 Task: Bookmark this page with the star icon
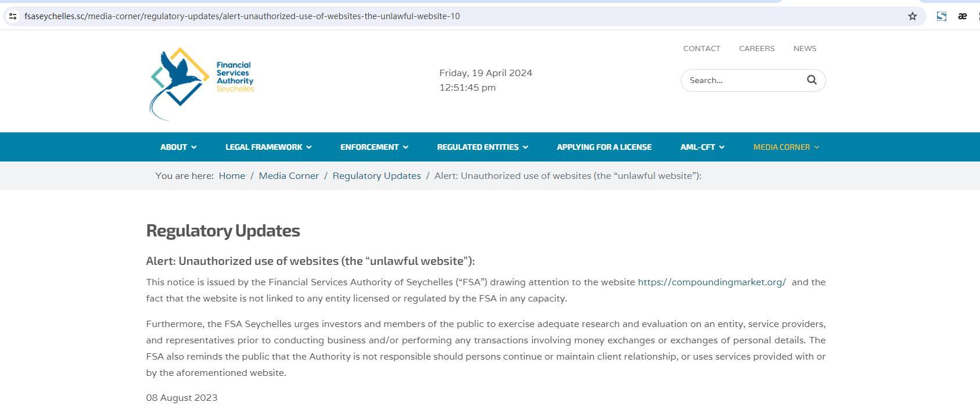912,16
